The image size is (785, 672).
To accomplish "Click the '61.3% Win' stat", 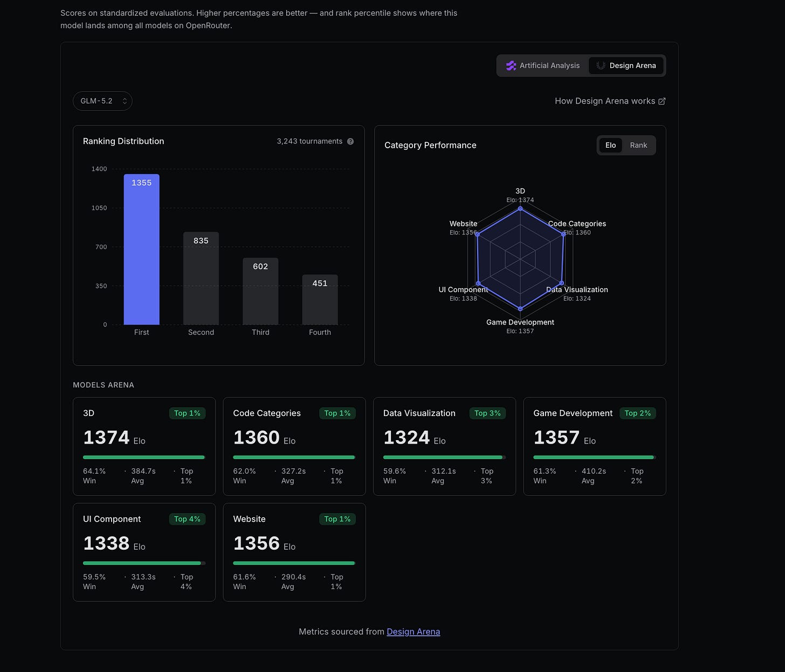I will (x=545, y=476).
